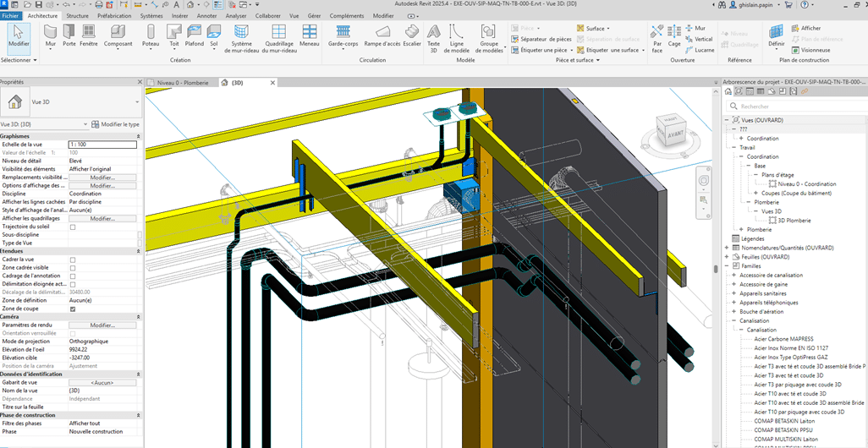Switch to the Structure ribbon tab
Viewport: 868px width, 448px height.
[x=78, y=16]
